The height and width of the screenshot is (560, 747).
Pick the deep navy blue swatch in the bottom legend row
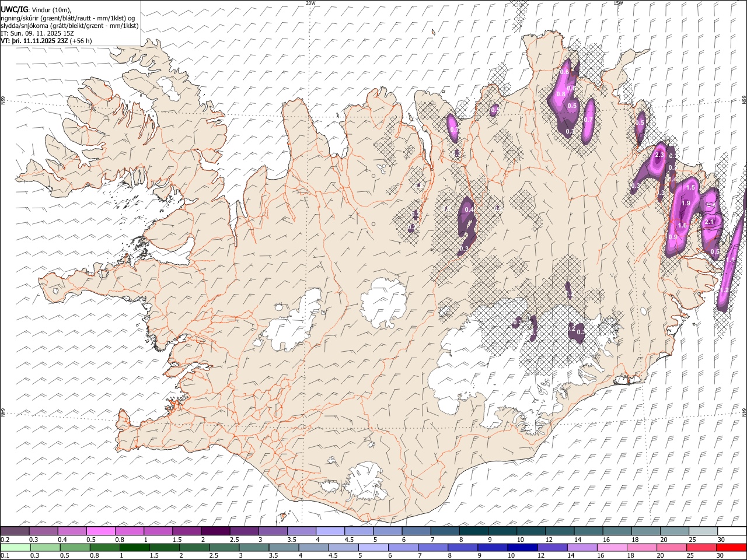(x=522, y=547)
